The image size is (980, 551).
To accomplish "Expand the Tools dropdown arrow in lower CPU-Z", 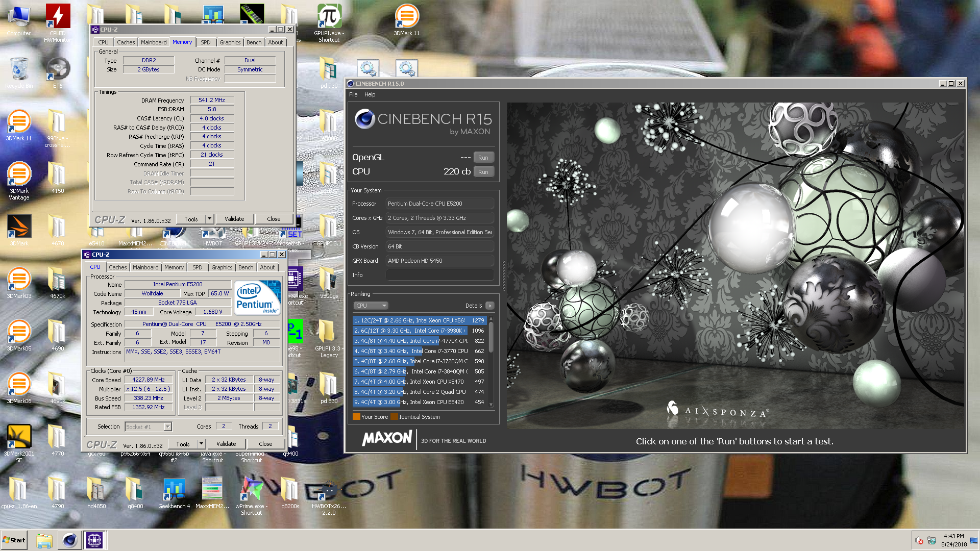I will (201, 444).
